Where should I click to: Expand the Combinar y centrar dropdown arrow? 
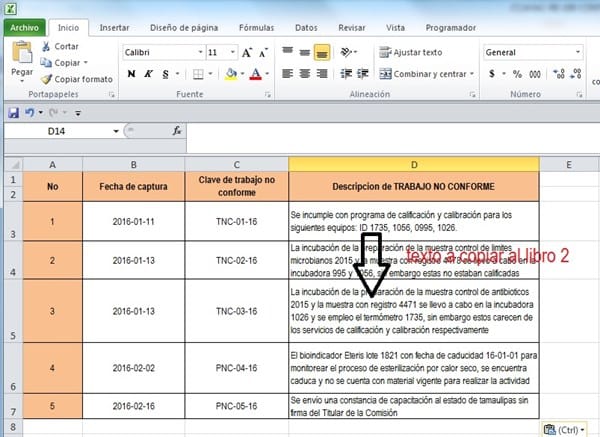[472, 73]
